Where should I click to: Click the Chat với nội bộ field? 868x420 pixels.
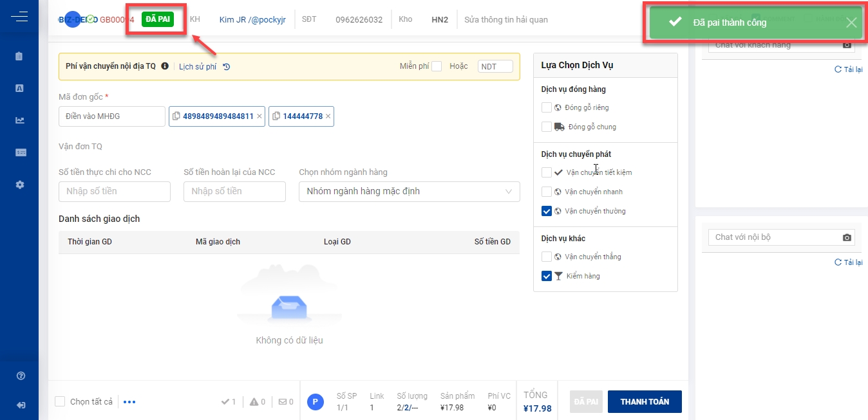pyautogui.click(x=773, y=237)
